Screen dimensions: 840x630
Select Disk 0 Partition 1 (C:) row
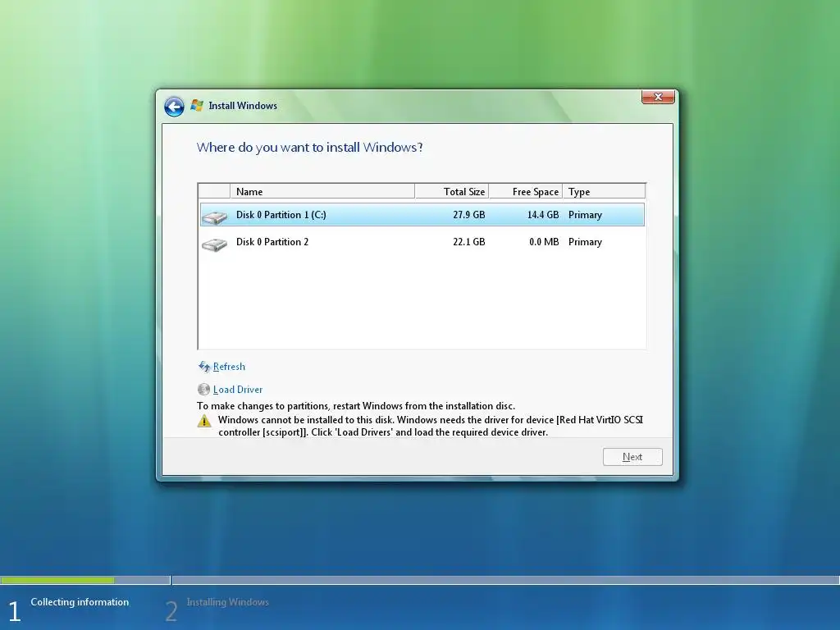[x=422, y=215]
